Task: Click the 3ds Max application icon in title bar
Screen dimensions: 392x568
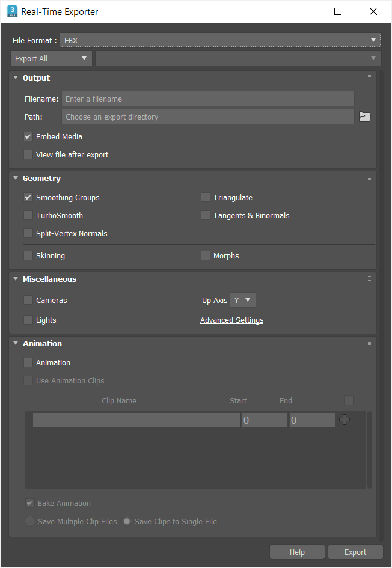Action: pyautogui.click(x=11, y=11)
